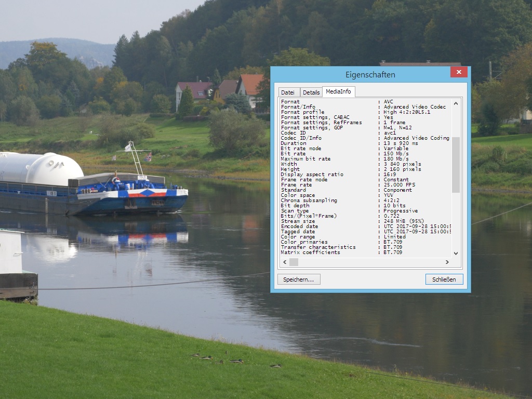
Task: Select the Format line showing AVC
Action: point(364,101)
